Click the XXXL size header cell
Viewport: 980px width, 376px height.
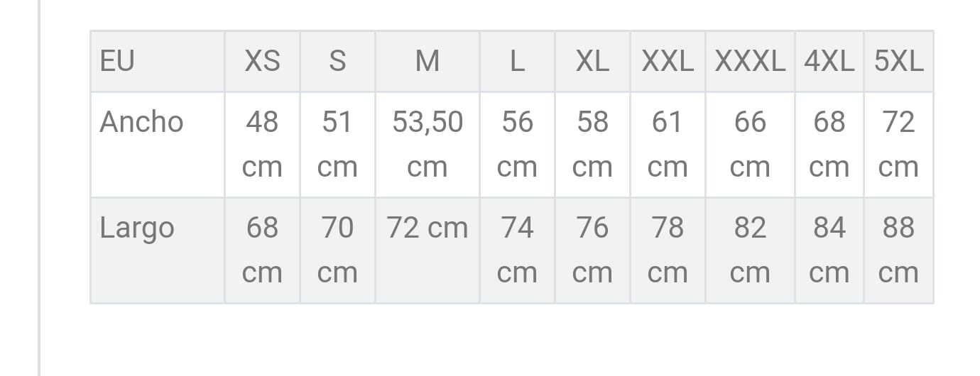click(750, 62)
